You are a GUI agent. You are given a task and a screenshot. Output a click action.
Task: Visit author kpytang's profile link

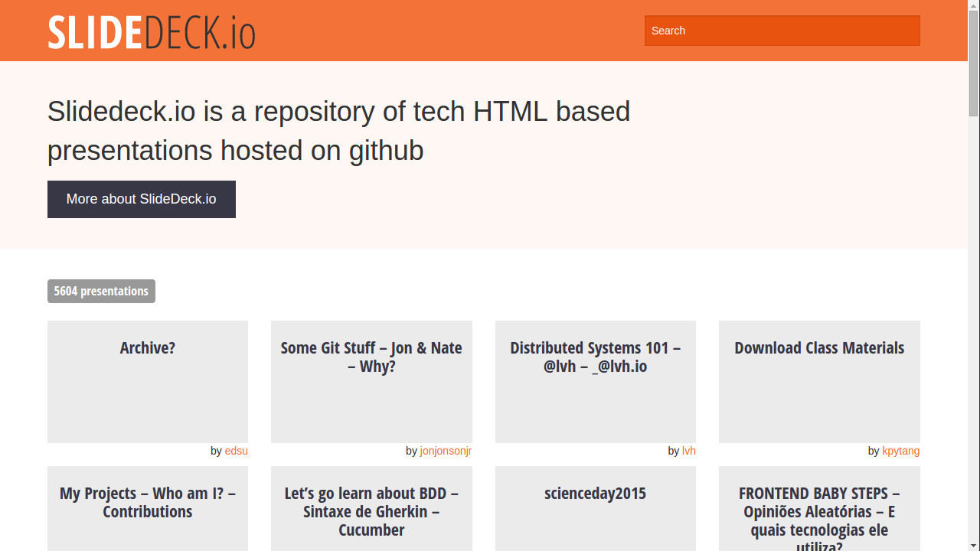pyautogui.click(x=901, y=451)
